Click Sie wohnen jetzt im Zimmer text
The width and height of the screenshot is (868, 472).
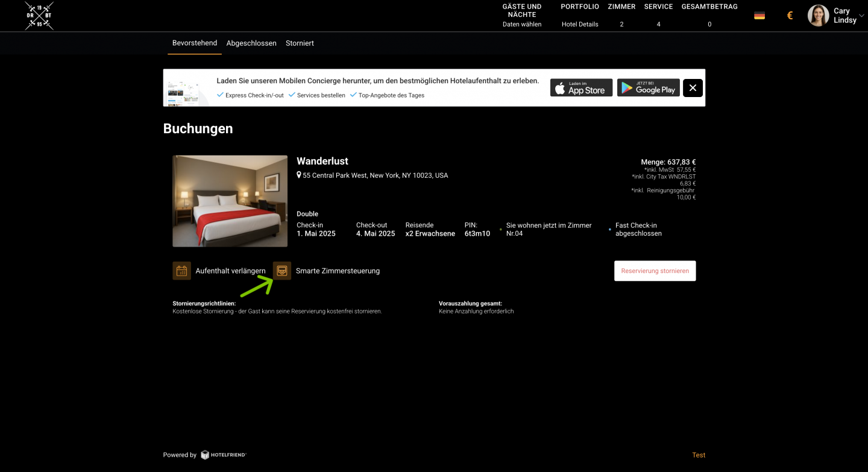point(549,229)
